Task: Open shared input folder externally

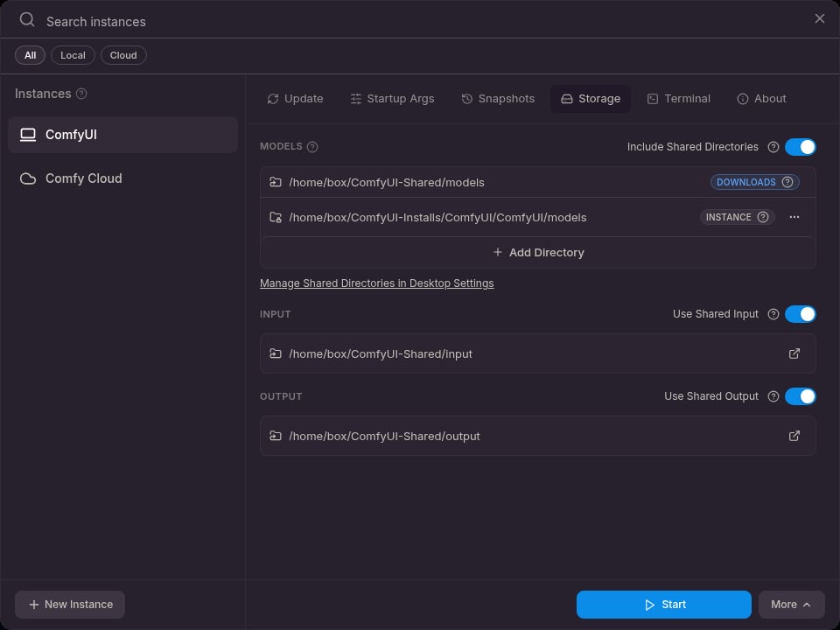Action: (794, 353)
